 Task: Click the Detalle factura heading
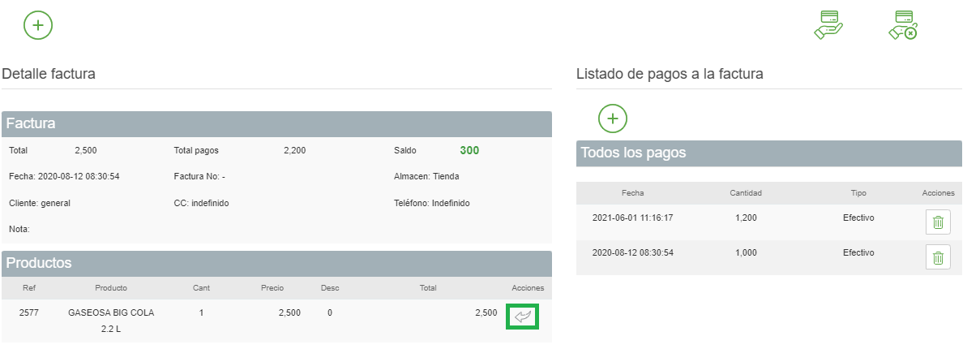pos(49,74)
